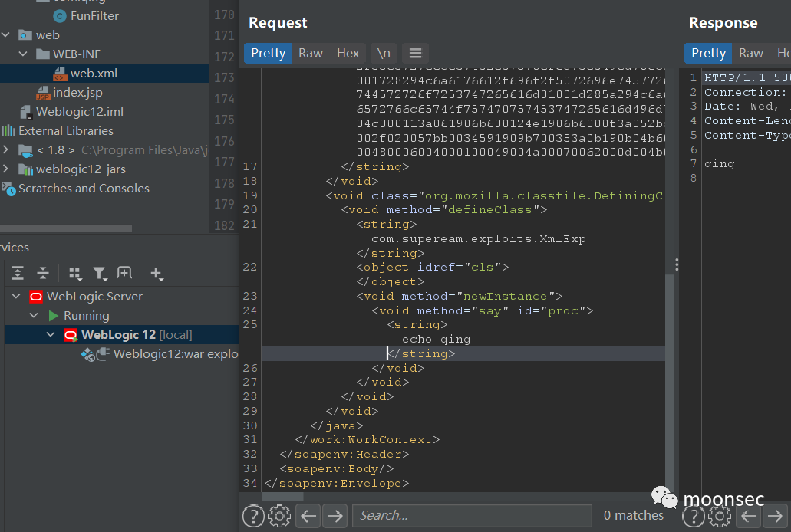The width and height of the screenshot is (791, 532).
Task: Open the Request hamburger menu
Action: pyautogui.click(x=415, y=54)
